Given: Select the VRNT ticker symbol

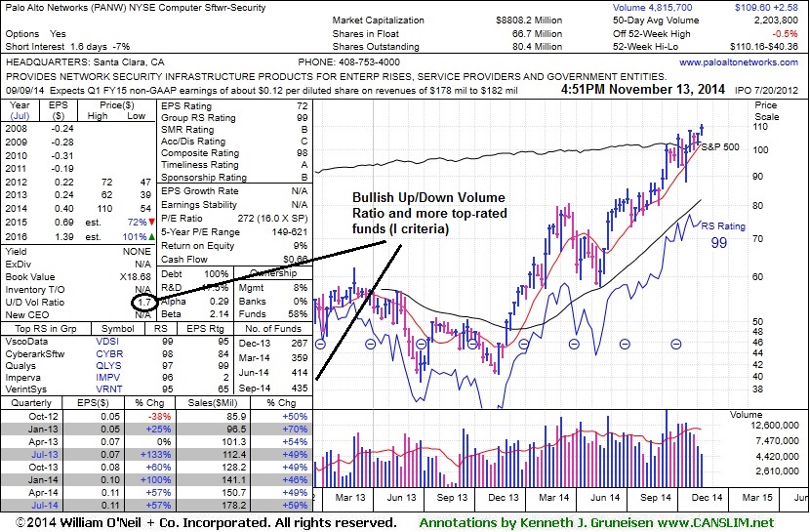Looking at the screenshot, I should point(109,389).
